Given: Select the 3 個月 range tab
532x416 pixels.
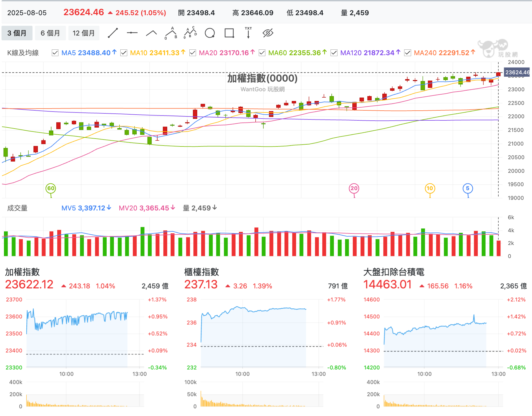Looking at the screenshot, I should click(x=17, y=33).
